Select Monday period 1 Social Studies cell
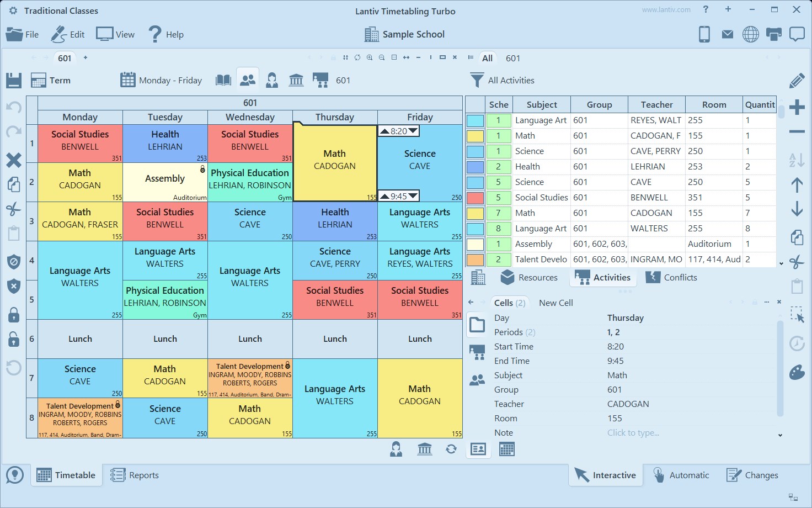Image resolution: width=812 pixels, height=508 pixels. pos(80,143)
